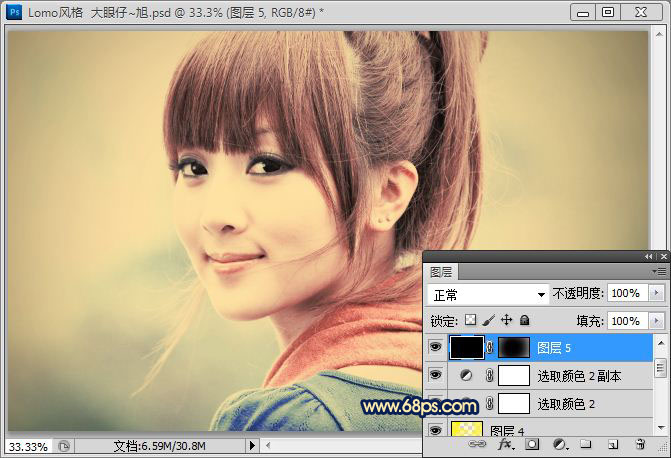Select layer 选取颜色 2 副本 by name
This screenshot has height=458, width=671.
pos(579,376)
